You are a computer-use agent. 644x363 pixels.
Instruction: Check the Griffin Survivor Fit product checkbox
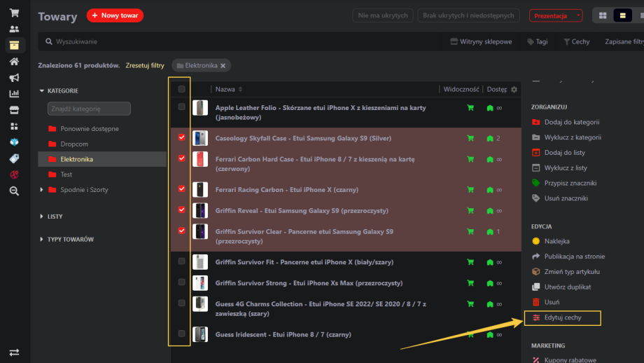click(182, 261)
